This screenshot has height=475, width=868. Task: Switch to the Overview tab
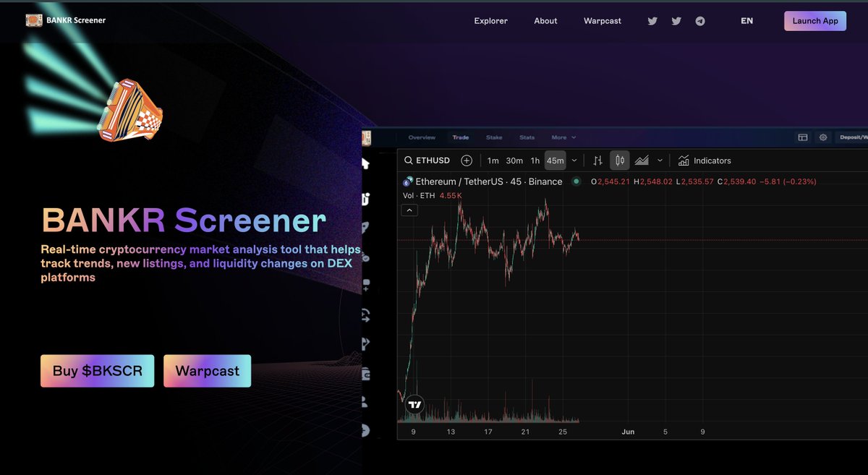[x=422, y=137]
